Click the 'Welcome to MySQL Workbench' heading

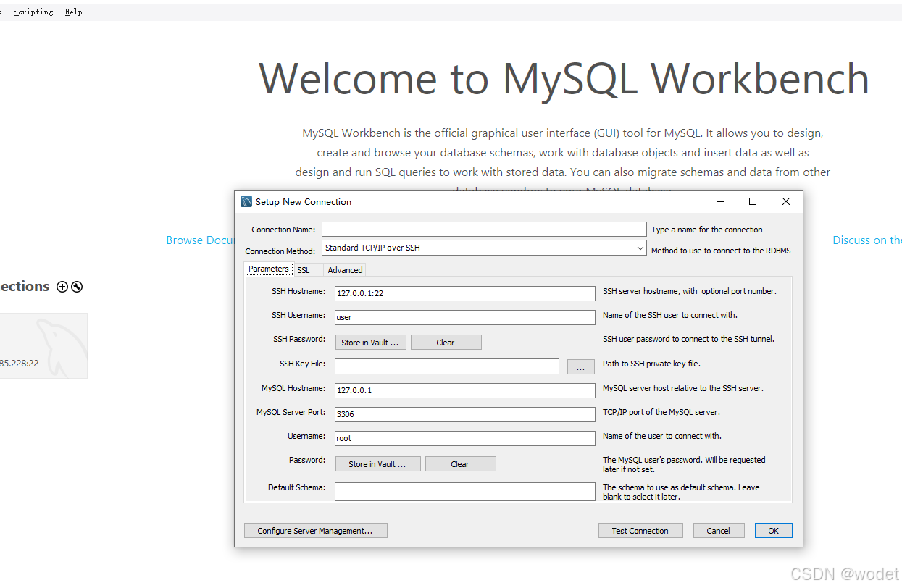click(x=564, y=78)
